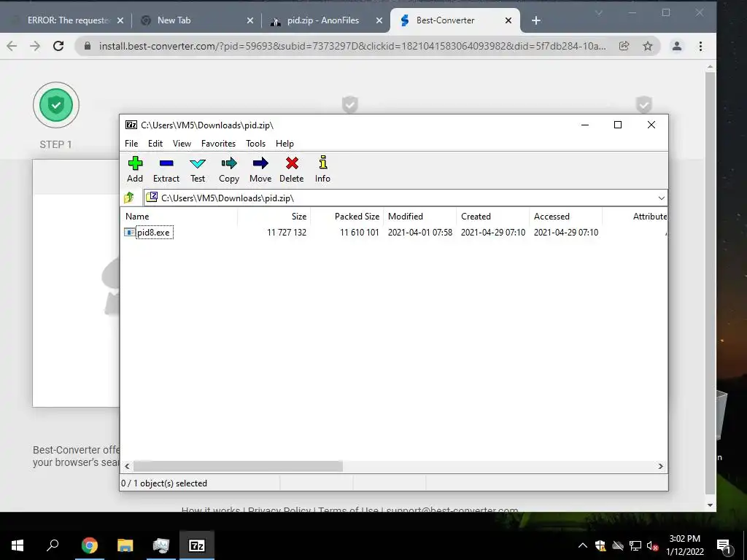Screen dimensions: 747x560
Task: Sort by the Created column header
Action: pos(492,216)
